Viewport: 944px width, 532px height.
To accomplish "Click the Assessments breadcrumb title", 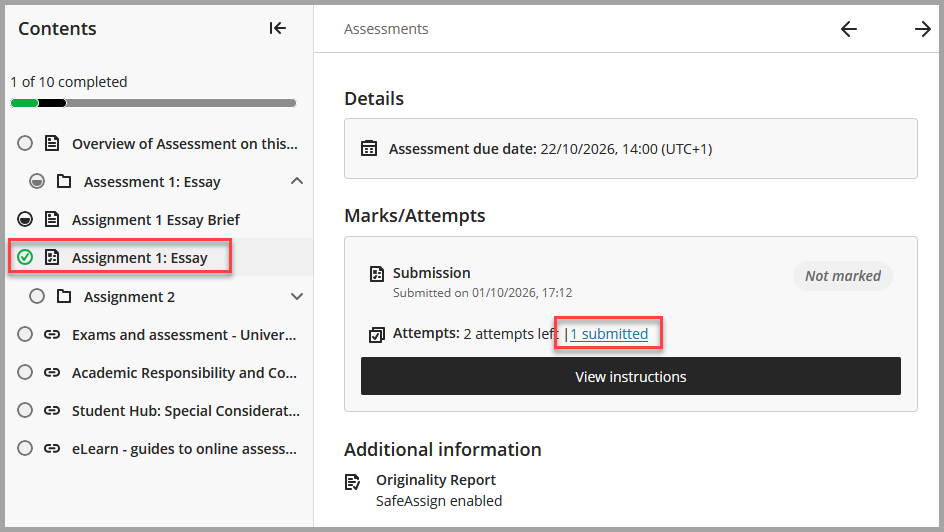I will 386,29.
